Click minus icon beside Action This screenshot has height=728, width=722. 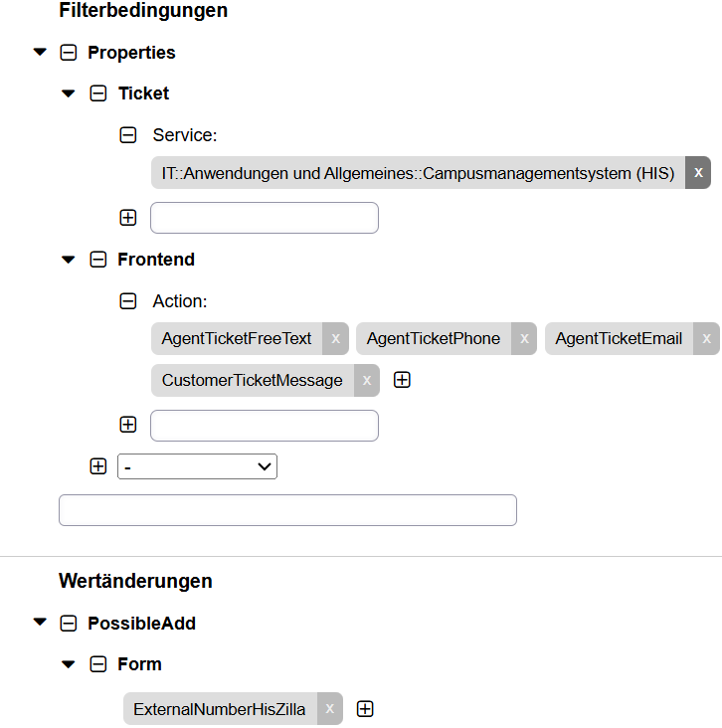[128, 301]
